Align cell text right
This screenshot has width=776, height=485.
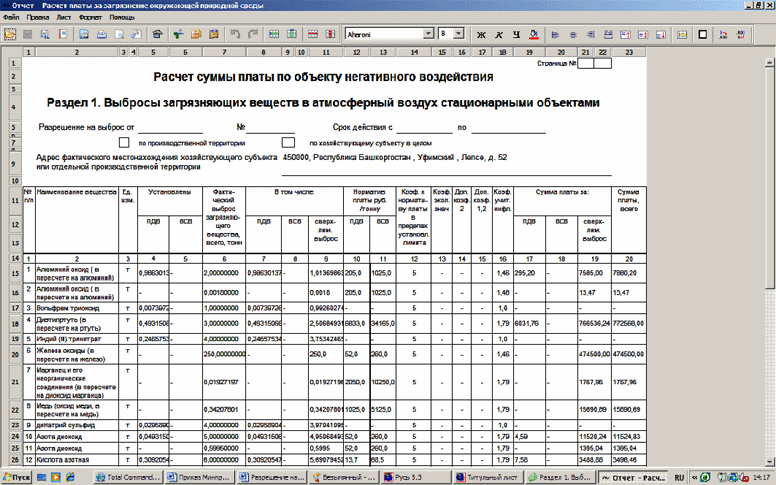[x=590, y=34]
